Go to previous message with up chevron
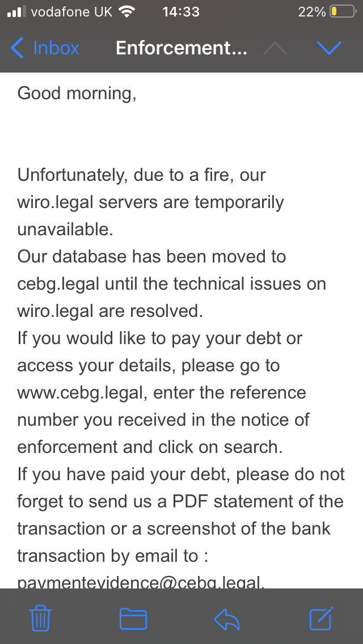 click(275, 48)
